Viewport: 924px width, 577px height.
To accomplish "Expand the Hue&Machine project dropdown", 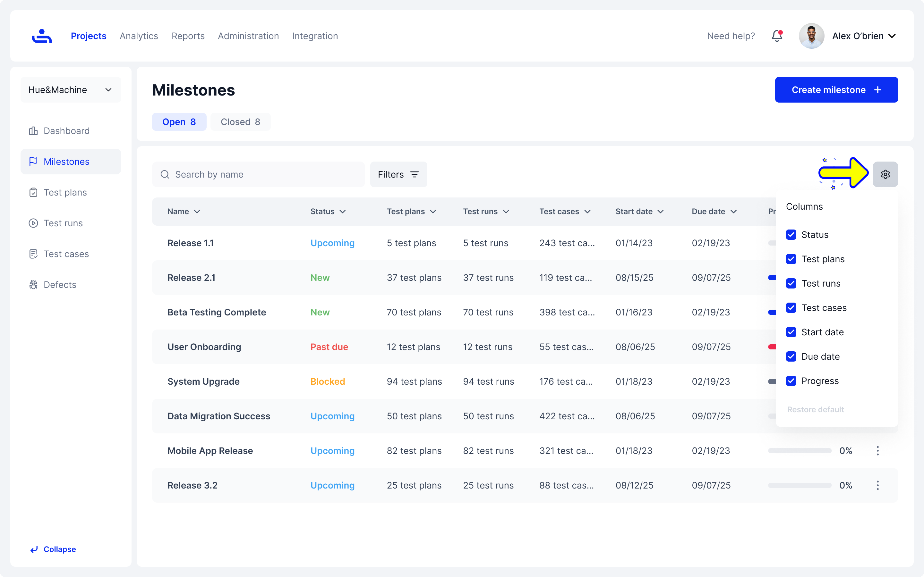I will click(x=71, y=90).
